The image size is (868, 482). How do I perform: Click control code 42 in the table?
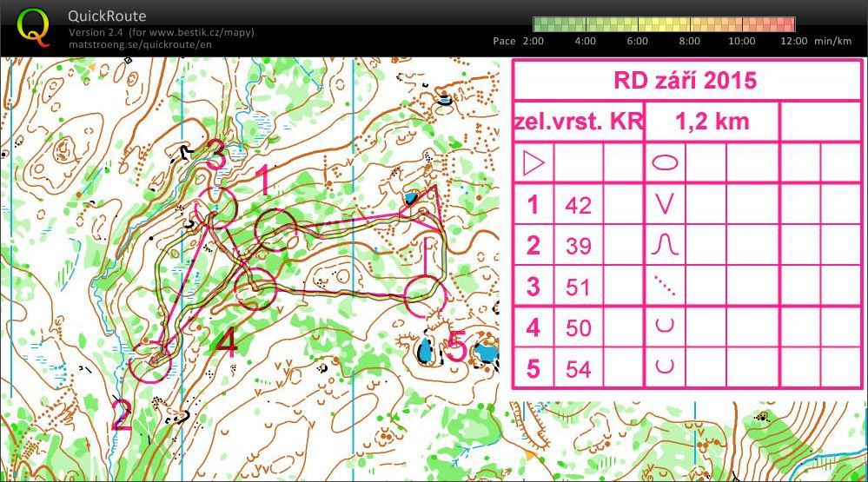[x=578, y=206]
